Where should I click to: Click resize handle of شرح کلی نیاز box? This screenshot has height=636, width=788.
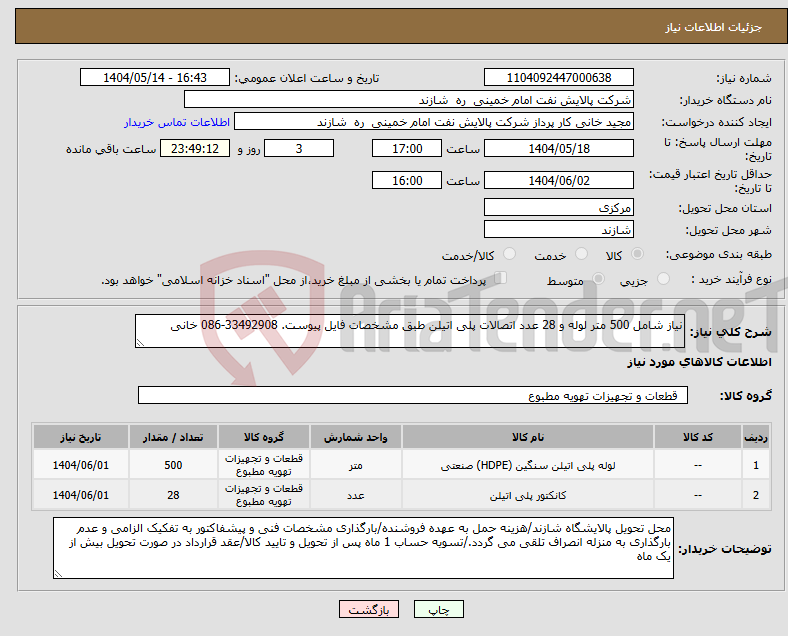[140, 343]
